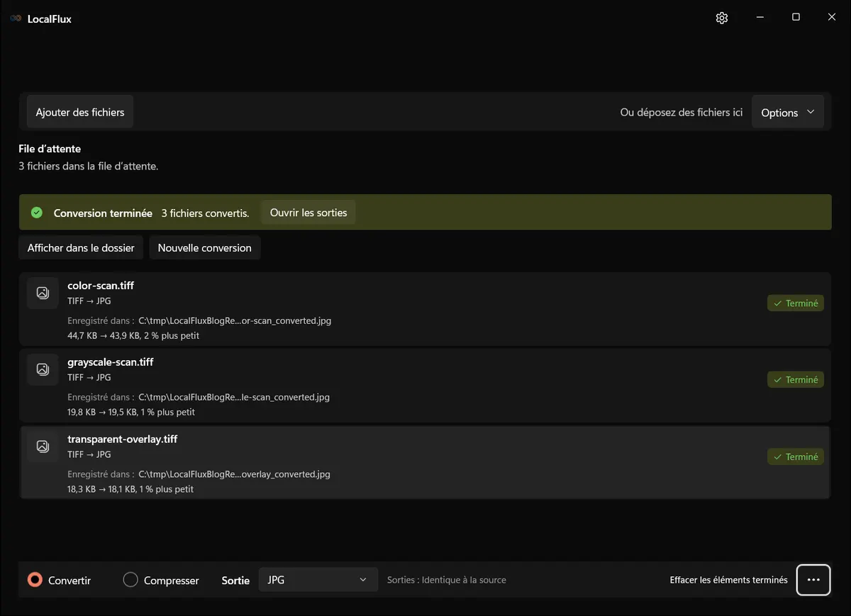Click the Ajouter des fichiers button
The width and height of the screenshot is (851, 616).
tap(80, 112)
